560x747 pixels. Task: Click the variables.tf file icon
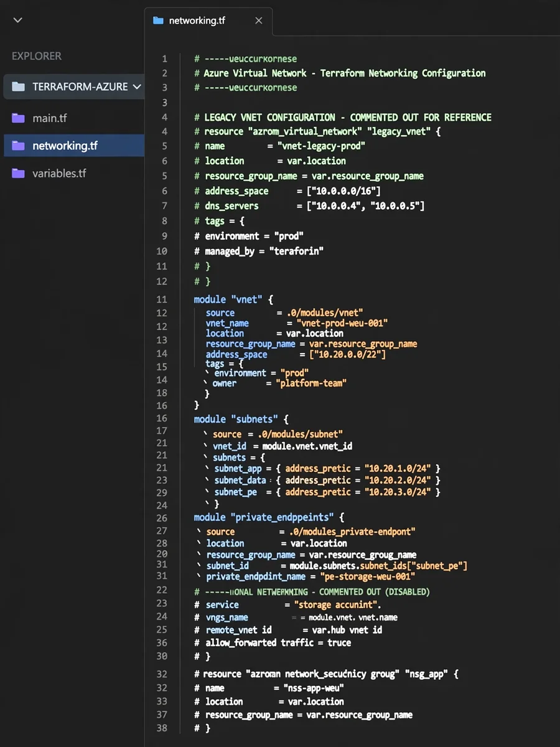point(19,173)
